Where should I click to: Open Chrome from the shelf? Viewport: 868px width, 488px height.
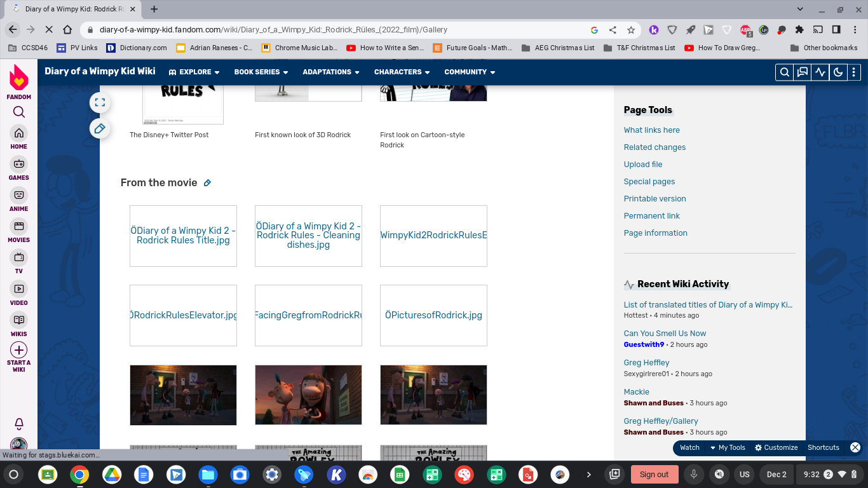pos(79,475)
